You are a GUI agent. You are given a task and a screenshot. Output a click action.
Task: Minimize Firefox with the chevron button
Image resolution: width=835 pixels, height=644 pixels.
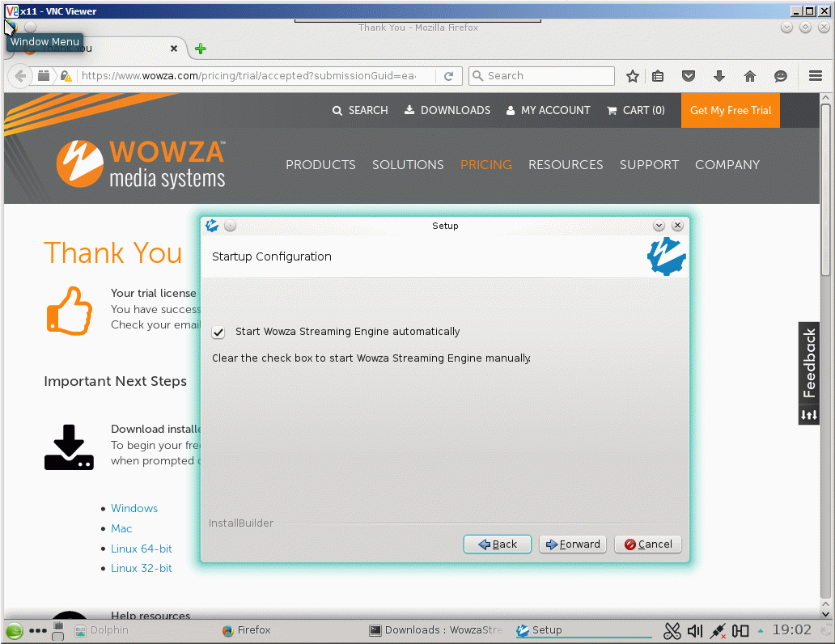(x=786, y=28)
